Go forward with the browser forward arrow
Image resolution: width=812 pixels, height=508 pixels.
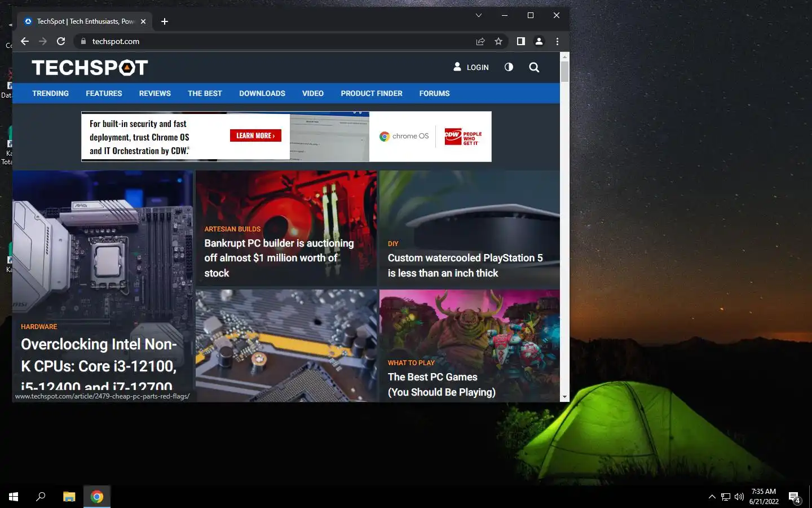pyautogui.click(x=43, y=41)
